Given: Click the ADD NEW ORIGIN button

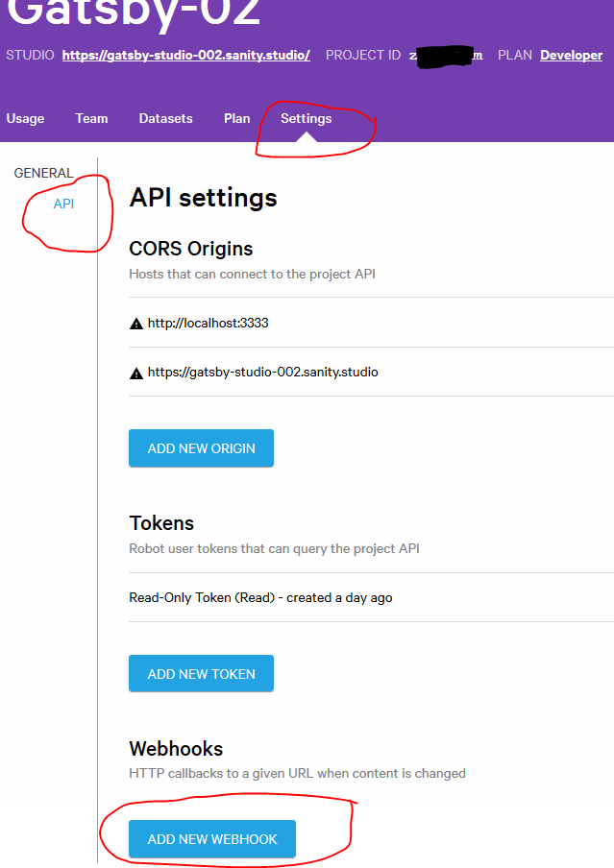Looking at the screenshot, I should click(x=201, y=448).
